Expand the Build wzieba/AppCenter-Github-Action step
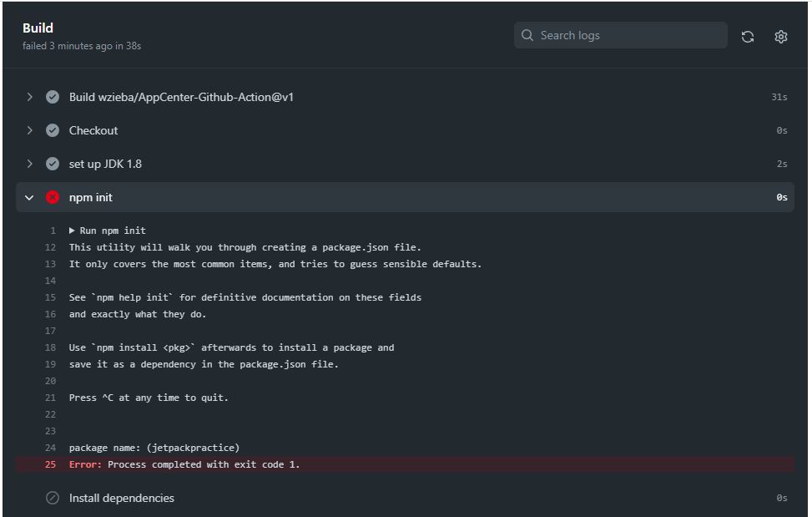This screenshot has height=517, width=812. pyautogui.click(x=30, y=97)
